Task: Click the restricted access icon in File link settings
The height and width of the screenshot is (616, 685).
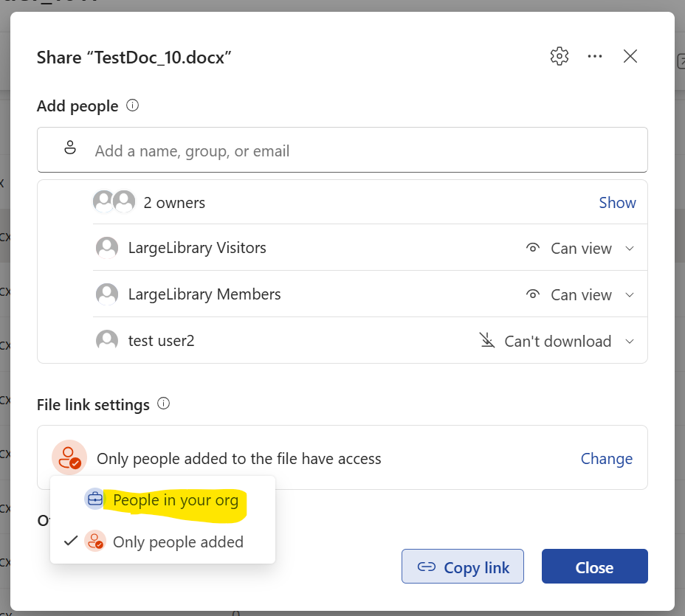Action: (x=69, y=457)
